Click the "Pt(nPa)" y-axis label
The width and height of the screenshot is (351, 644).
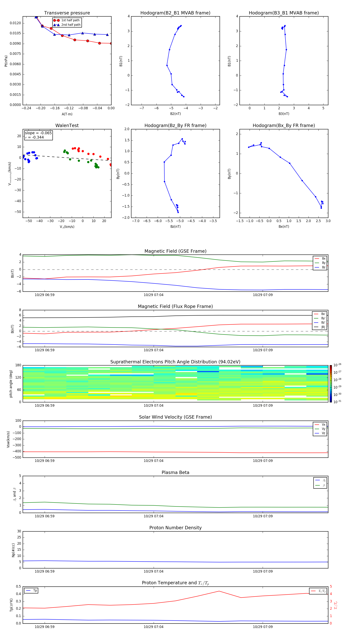[6, 61]
